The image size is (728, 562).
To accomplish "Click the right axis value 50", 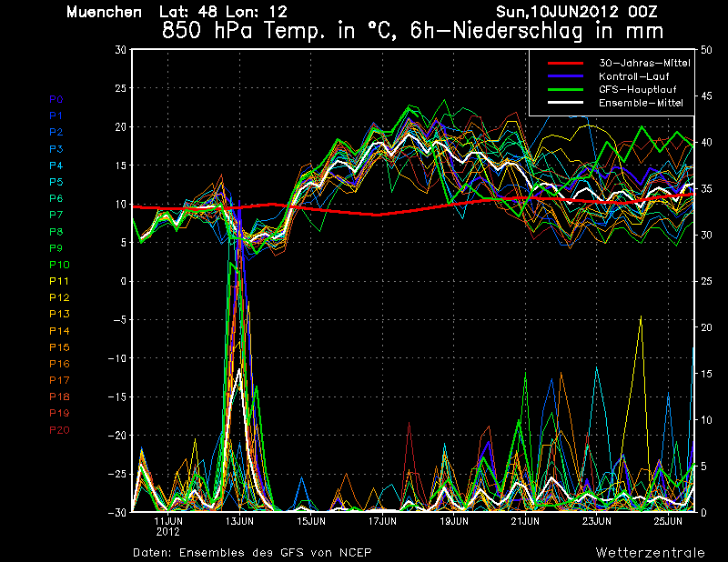I will click(x=706, y=50).
